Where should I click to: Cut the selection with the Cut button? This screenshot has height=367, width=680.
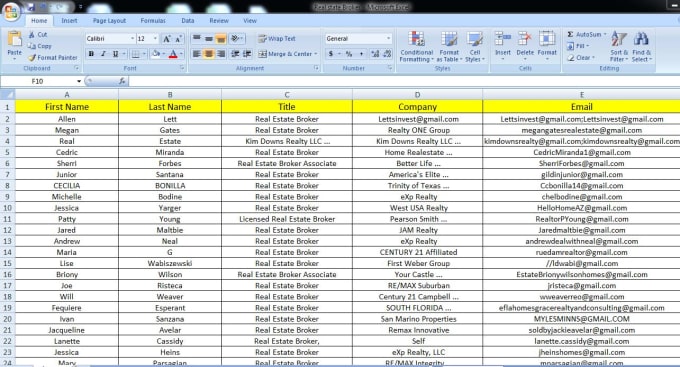coord(38,35)
